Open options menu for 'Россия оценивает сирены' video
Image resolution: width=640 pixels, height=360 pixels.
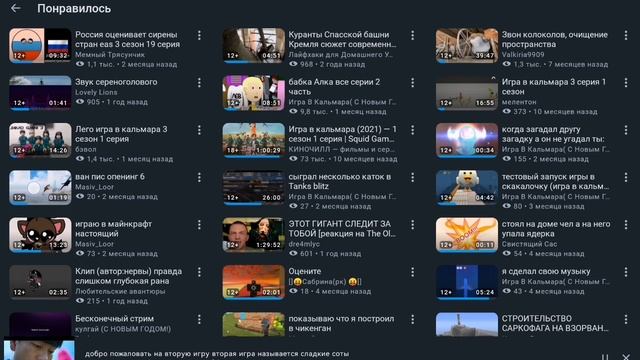tap(199, 36)
